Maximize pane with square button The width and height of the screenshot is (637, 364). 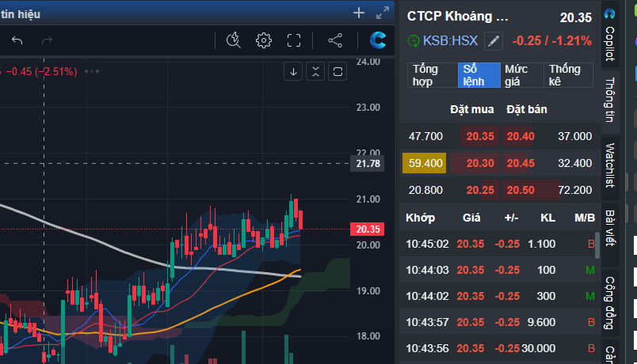point(338,72)
